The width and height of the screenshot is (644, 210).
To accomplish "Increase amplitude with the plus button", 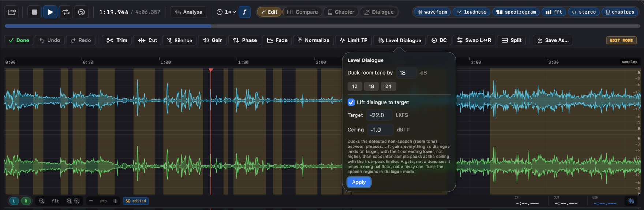I will [115, 201].
